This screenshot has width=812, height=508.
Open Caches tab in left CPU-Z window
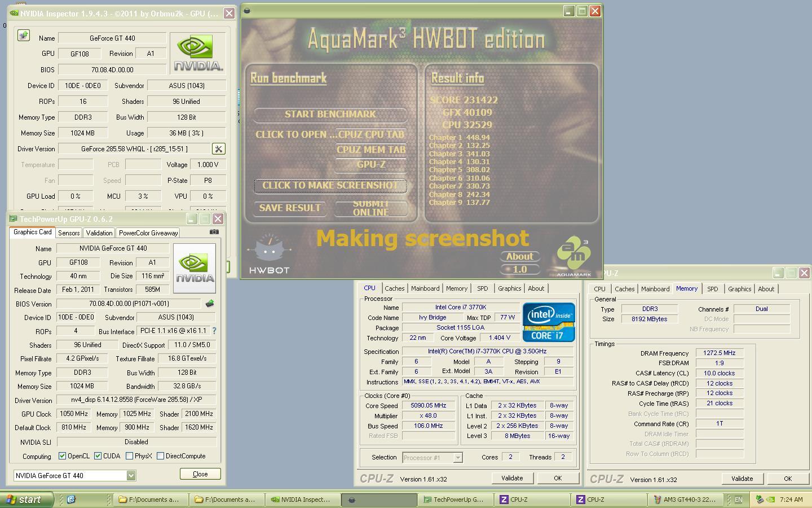click(x=395, y=288)
